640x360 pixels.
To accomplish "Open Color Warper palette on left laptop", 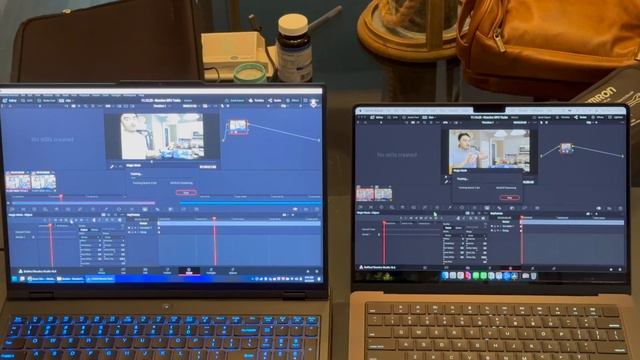I will click(x=93, y=209).
